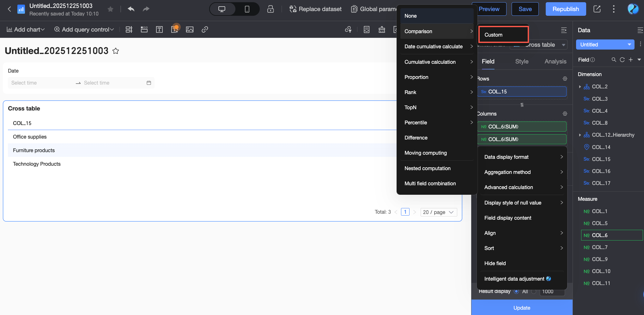Swap rows and columns with the arrows icon
The width and height of the screenshot is (644, 315).
[x=522, y=105]
